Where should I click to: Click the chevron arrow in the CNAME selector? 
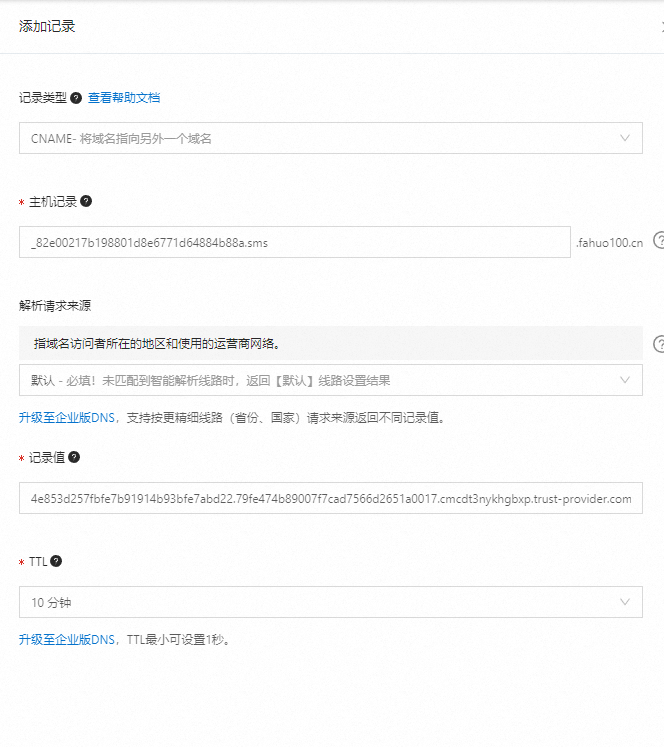click(625, 138)
